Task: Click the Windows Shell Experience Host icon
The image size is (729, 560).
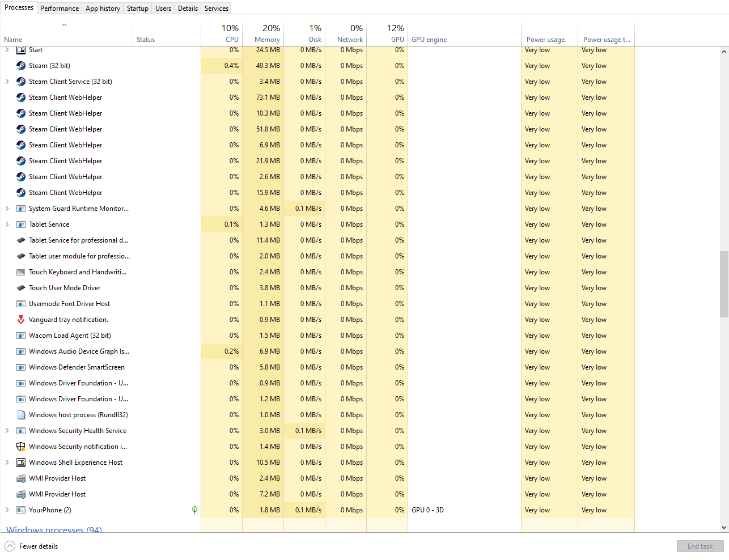Action: (21, 463)
